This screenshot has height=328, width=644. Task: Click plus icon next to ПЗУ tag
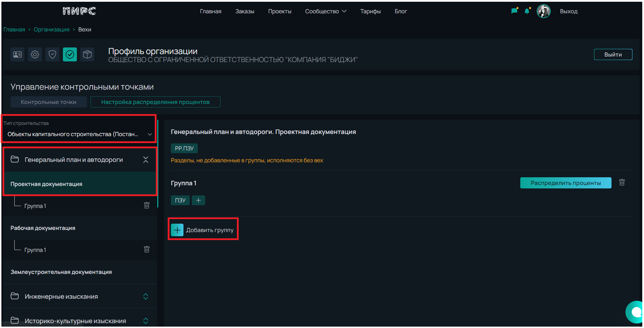[198, 200]
